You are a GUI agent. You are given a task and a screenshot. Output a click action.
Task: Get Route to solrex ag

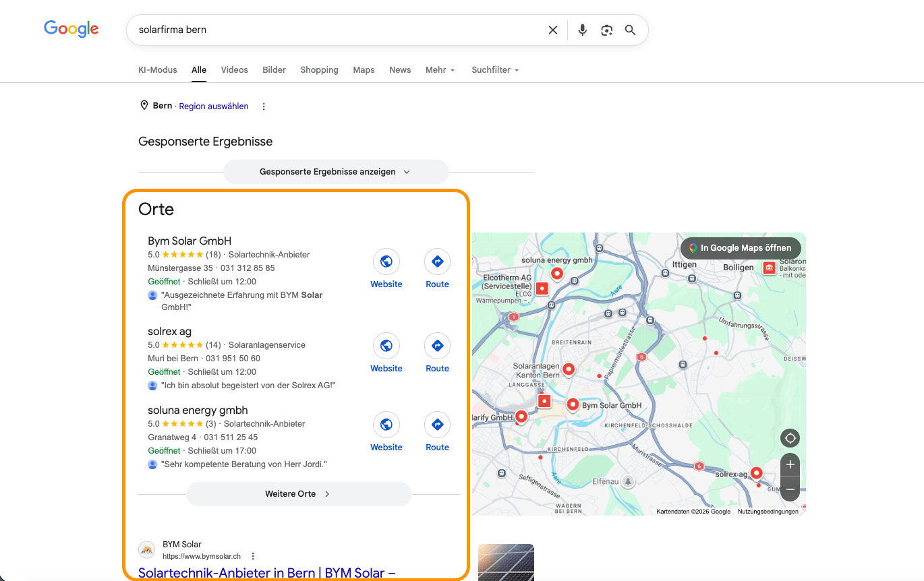click(x=437, y=346)
